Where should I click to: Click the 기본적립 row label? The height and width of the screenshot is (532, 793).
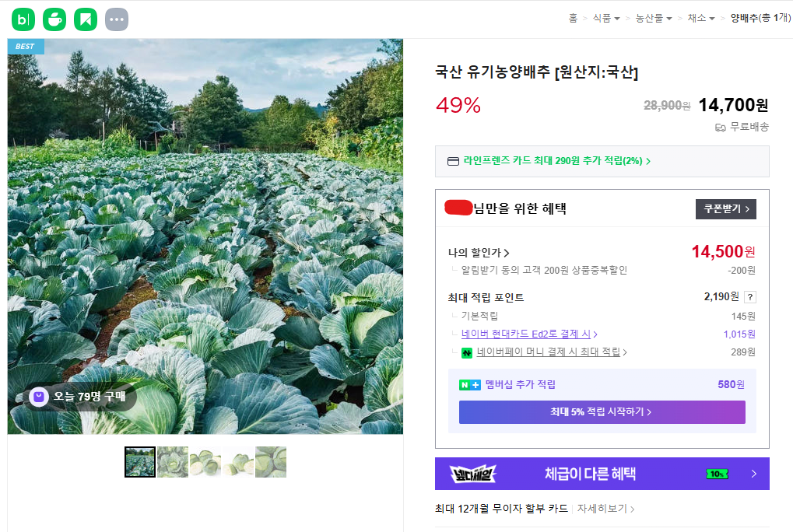479,317
